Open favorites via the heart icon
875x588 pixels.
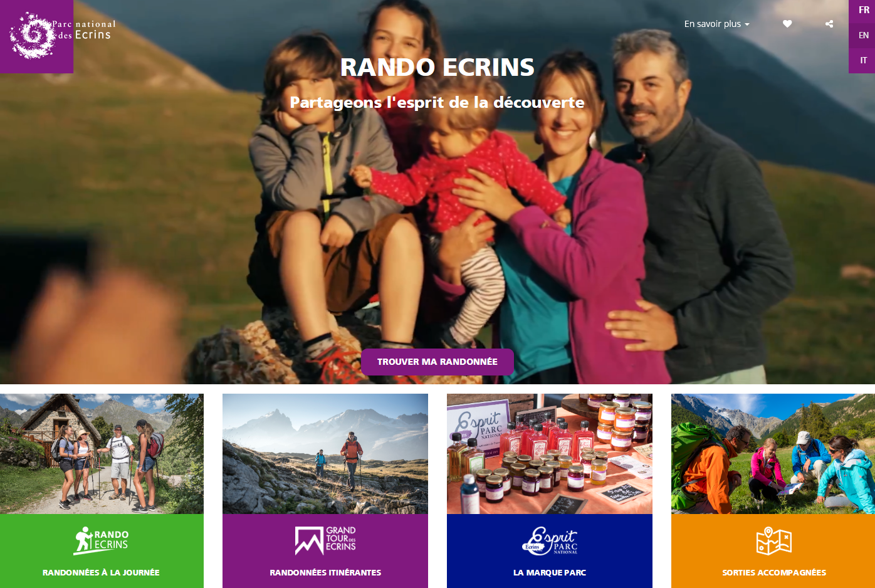pos(787,24)
